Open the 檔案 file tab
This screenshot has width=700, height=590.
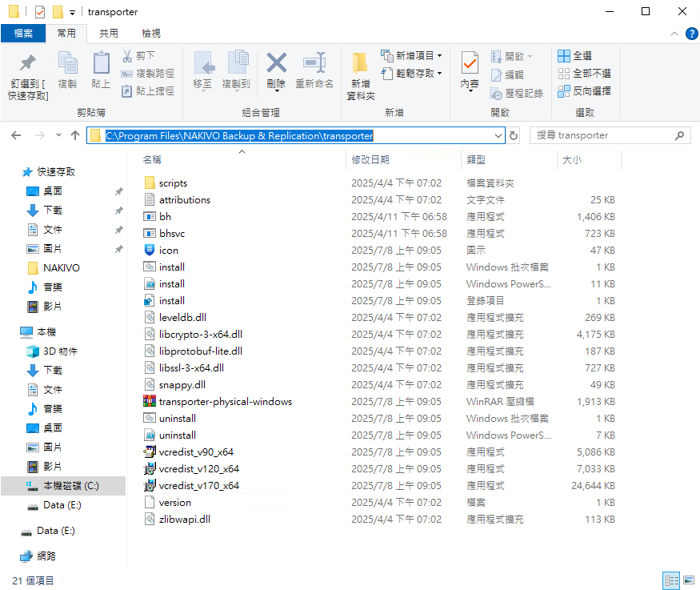[23, 34]
